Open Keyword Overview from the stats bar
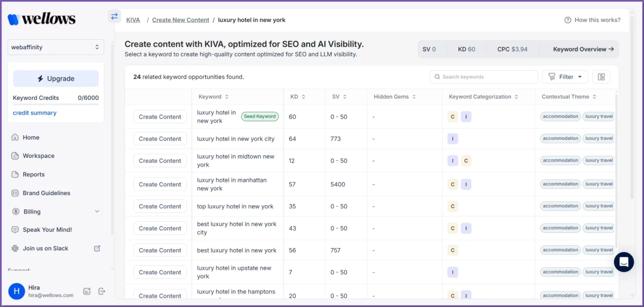This screenshot has width=644, height=307. [x=582, y=49]
